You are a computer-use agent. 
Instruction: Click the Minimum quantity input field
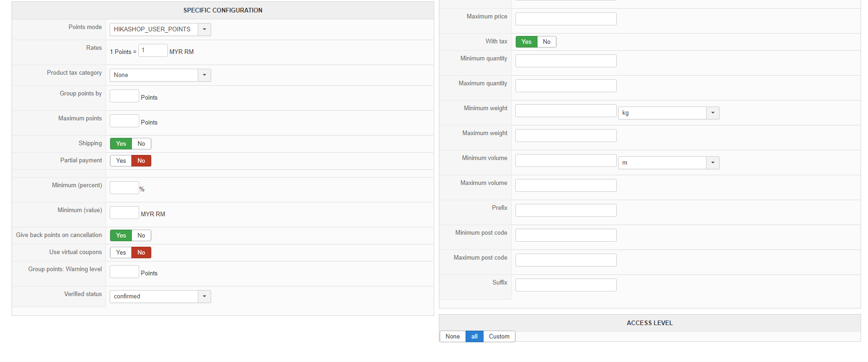pyautogui.click(x=566, y=61)
